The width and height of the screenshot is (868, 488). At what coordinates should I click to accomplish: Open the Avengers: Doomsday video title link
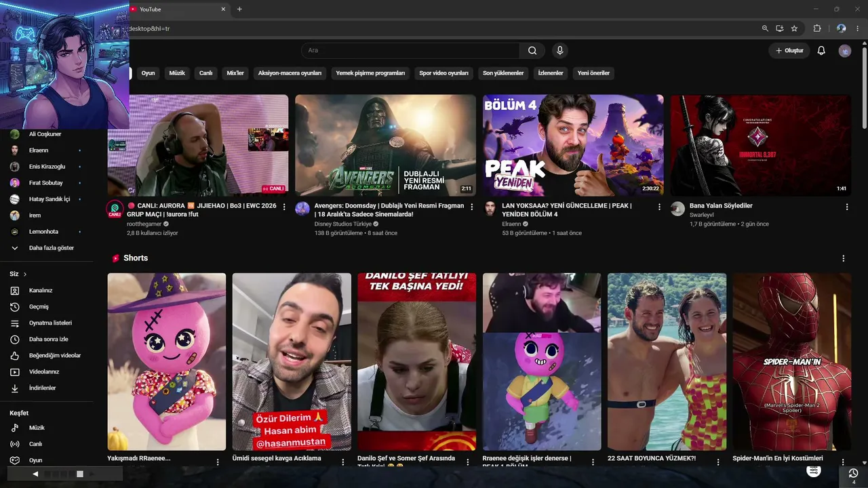coord(389,210)
